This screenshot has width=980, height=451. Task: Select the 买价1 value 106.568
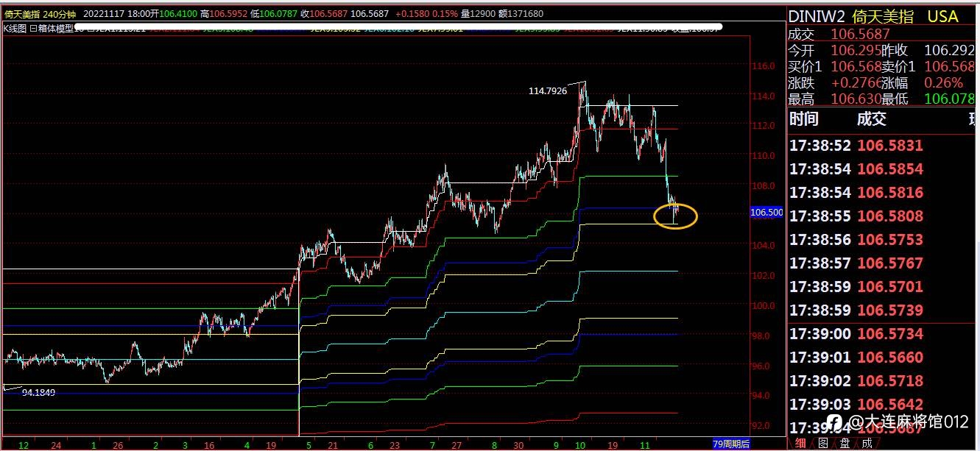point(856,66)
